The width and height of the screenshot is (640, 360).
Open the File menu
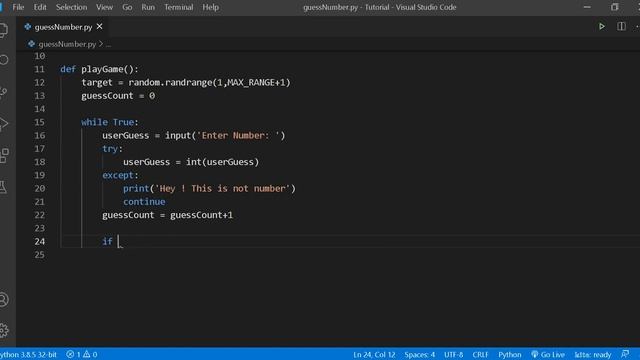point(18,7)
